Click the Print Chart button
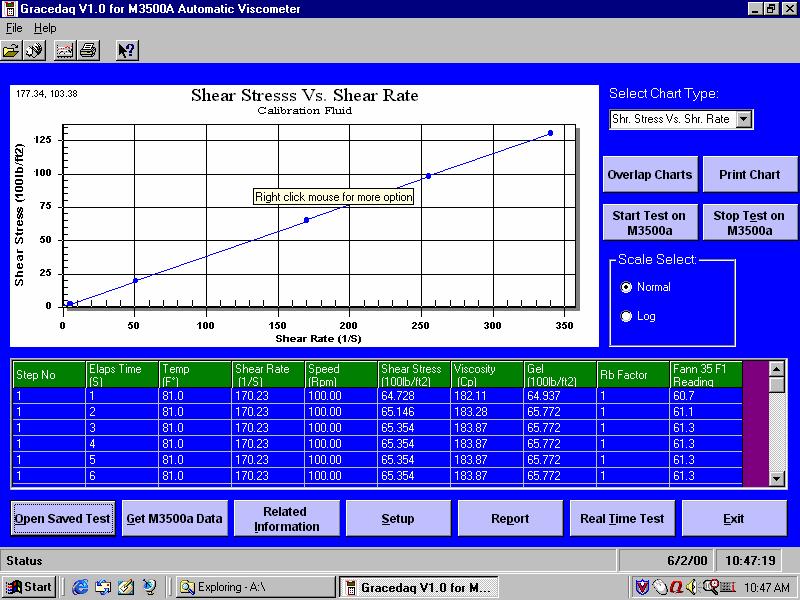The image size is (800, 600). pyautogui.click(x=749, y=174)
